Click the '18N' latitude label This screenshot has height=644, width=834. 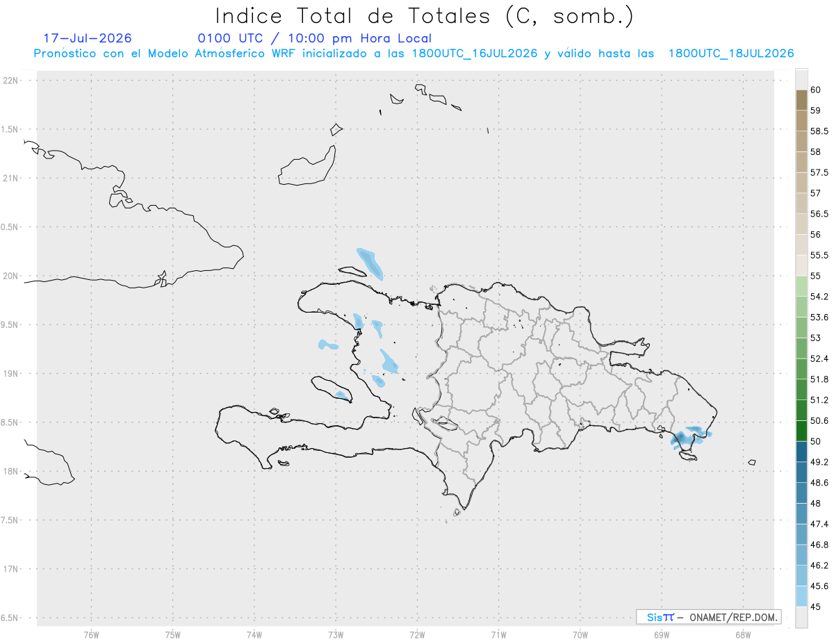click(12, 471)
